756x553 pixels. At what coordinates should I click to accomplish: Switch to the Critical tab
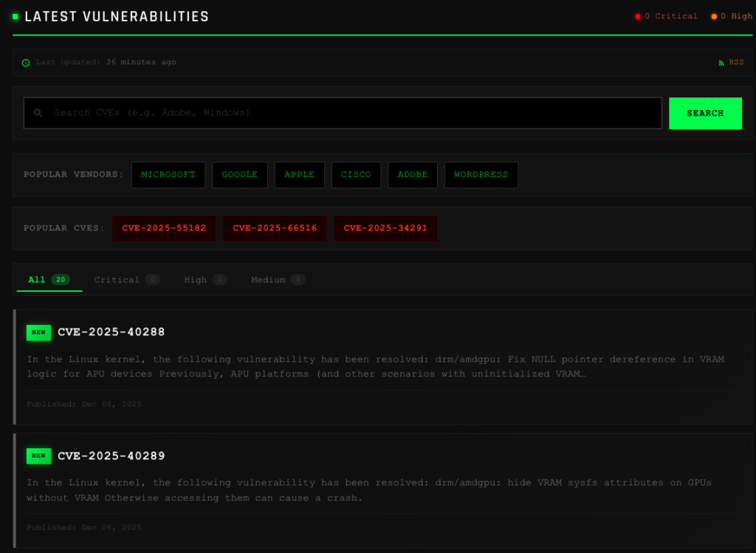point(126,280)
